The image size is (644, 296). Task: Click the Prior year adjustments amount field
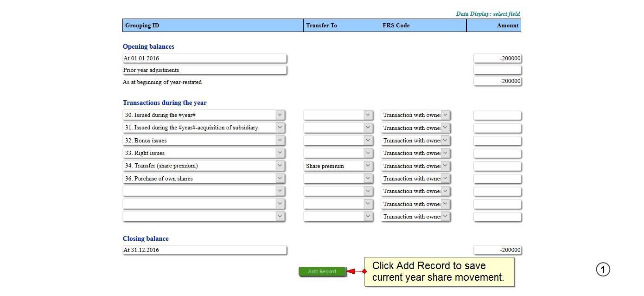497,70
